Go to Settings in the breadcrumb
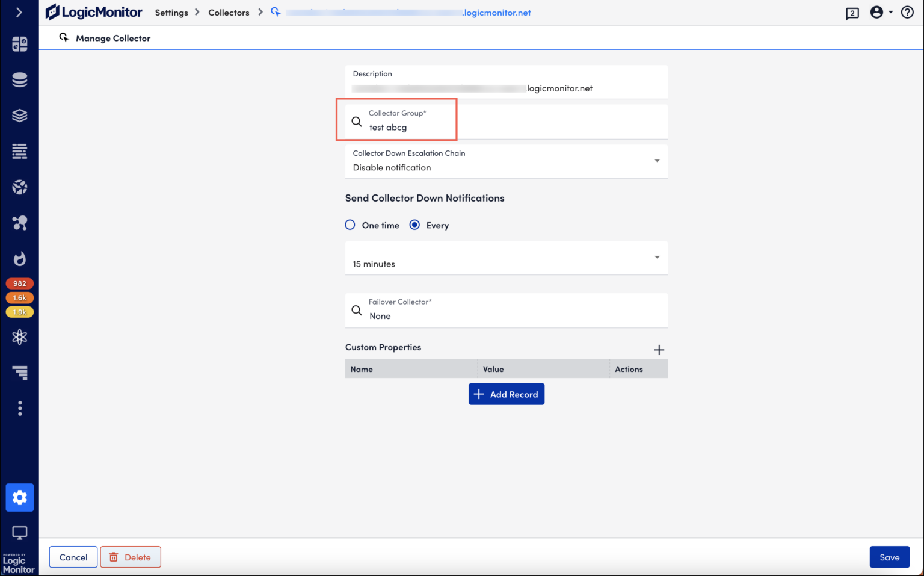The image size is (924, 576). (x=171, y=13)
